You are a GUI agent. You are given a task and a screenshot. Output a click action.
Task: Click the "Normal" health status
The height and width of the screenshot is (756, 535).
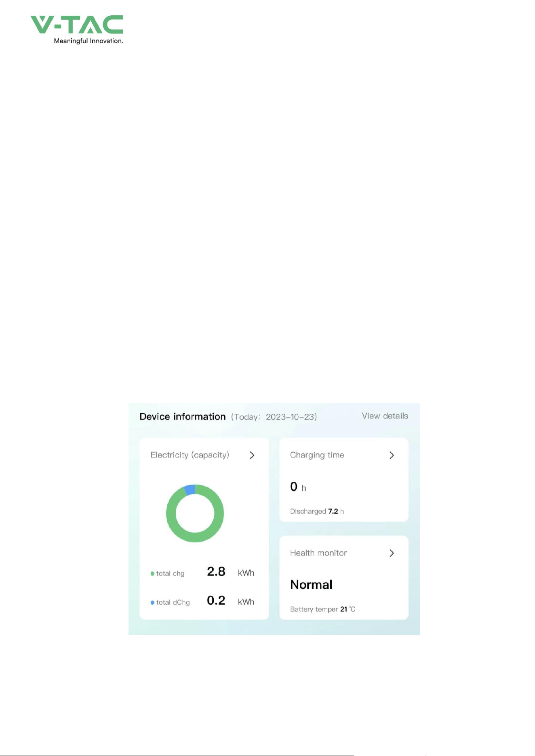tap(311, 585)
